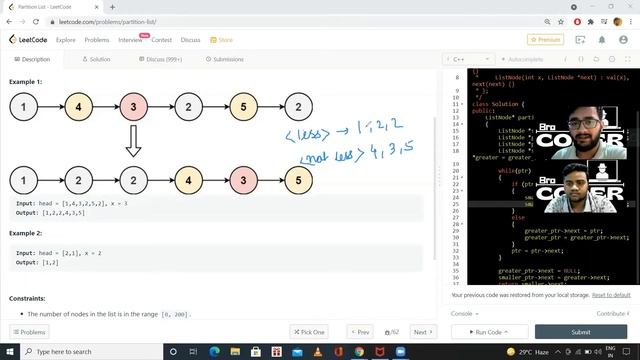Open the Chrome profile avatar
Viewport: 640px width, 360px height.
click(x=618, y=22)
